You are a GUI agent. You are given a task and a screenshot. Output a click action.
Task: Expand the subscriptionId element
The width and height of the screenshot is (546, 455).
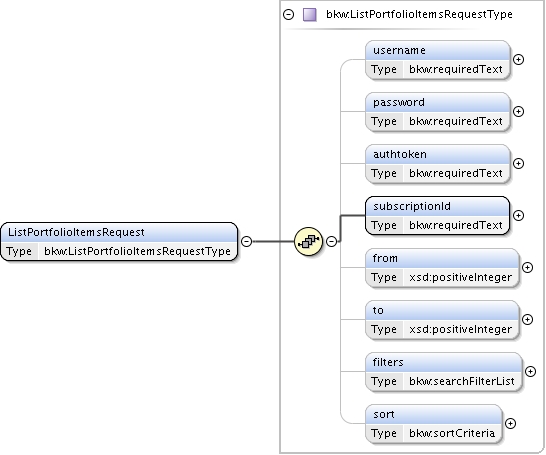(518, 215)
